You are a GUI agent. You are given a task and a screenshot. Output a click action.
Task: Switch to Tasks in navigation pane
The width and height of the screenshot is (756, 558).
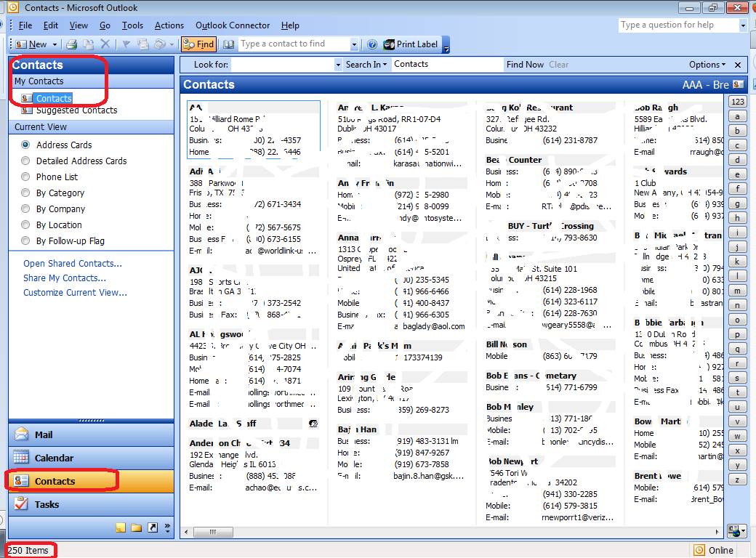point(91,504)
